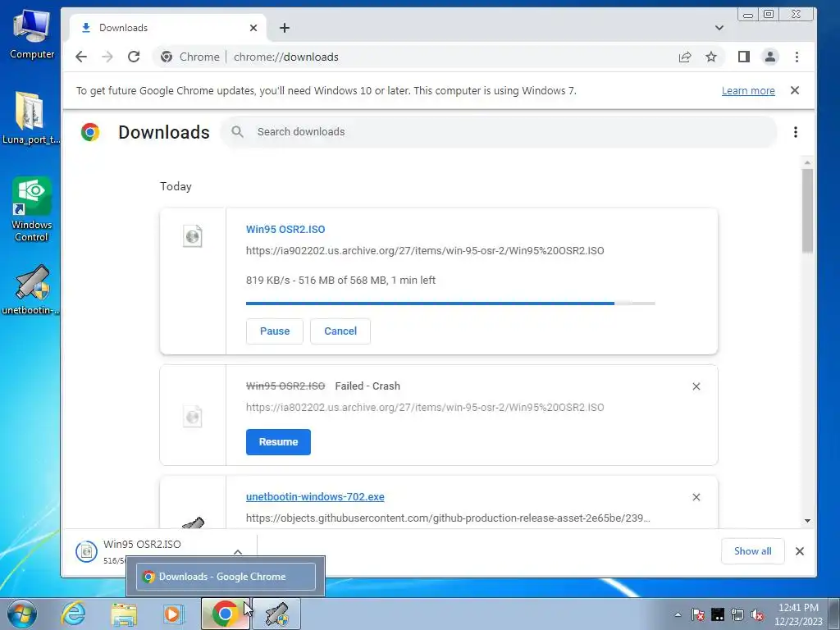Select unetbootin desktop icon
840x630 pixels.
pyautogui.click(x=30, y=290)
